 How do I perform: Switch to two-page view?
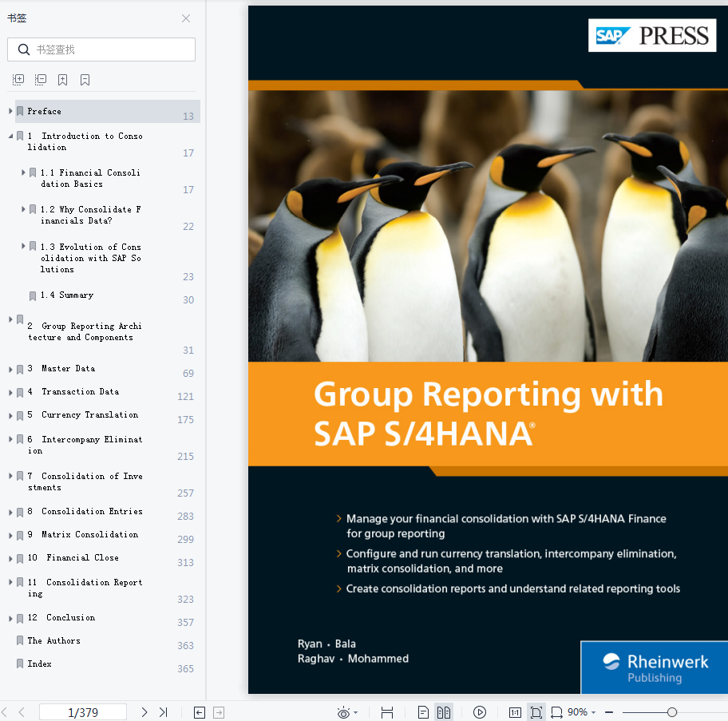coord(444,712)
